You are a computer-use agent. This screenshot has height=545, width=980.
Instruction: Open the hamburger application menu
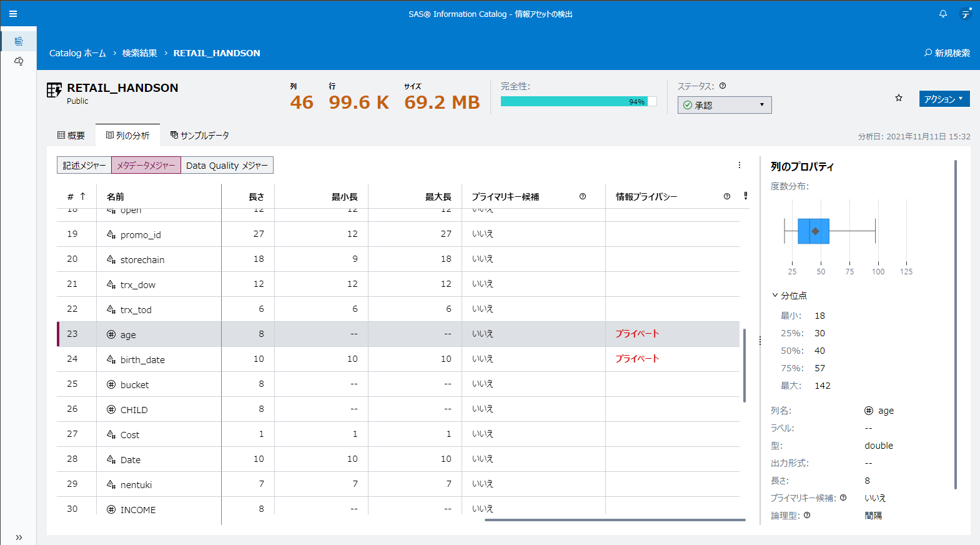click(13, 14)
